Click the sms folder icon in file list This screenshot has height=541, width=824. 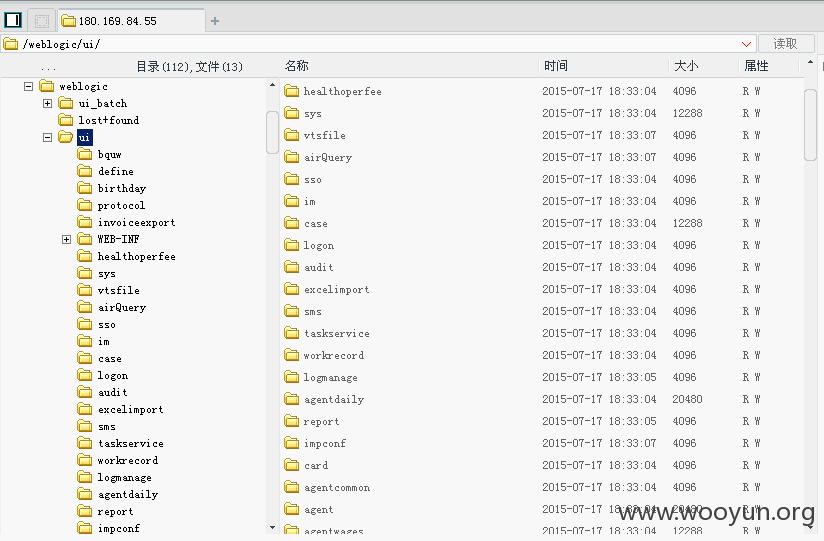point(292,311)
